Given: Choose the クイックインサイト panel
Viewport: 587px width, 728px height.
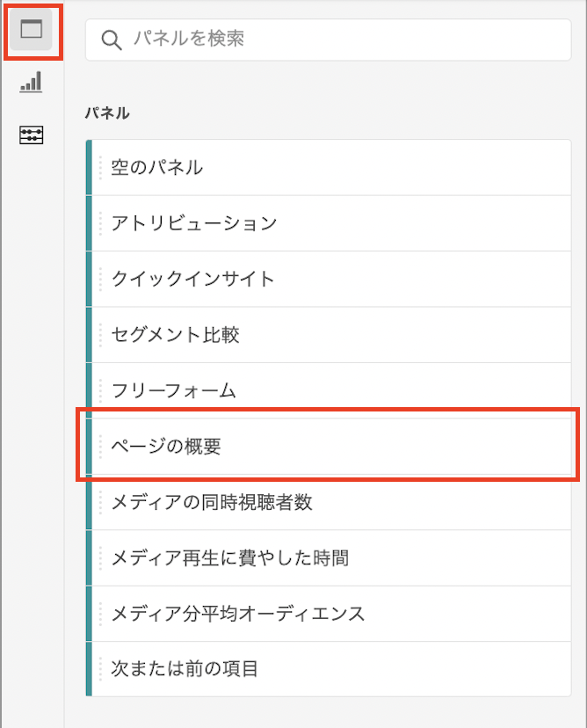Looking at the screenshot, I should tap(329, 279).
